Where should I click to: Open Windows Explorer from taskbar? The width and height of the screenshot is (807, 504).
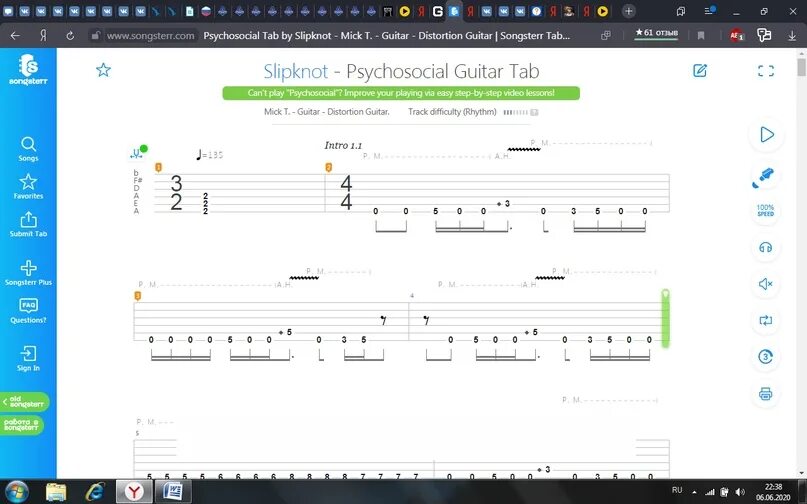tap(56, 492)
